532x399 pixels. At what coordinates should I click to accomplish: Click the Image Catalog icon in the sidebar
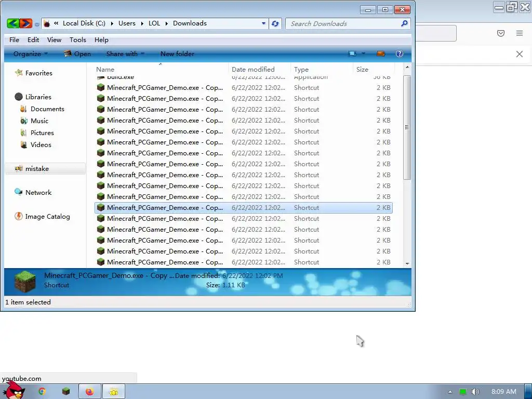click(x=18, y=216)
